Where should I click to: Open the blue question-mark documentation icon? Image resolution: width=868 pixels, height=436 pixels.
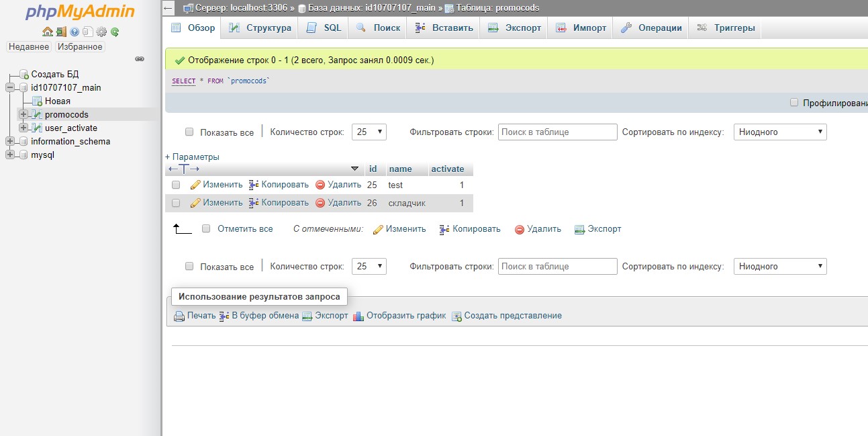point(75,32)
